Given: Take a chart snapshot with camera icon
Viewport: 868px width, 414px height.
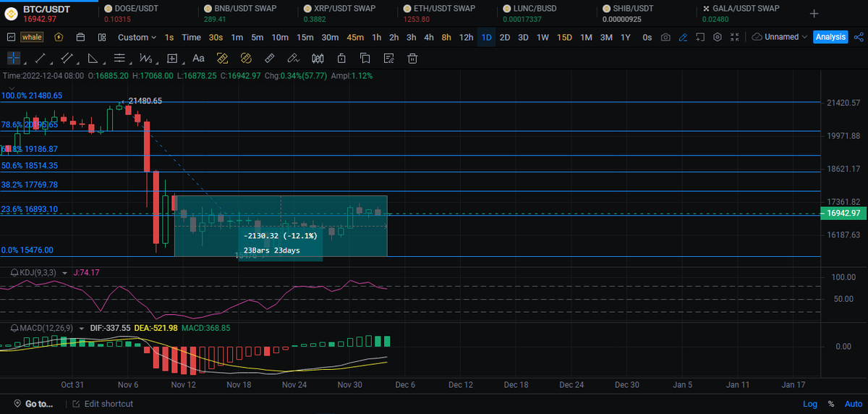Looking at the screenshot, I should [665, 37].
